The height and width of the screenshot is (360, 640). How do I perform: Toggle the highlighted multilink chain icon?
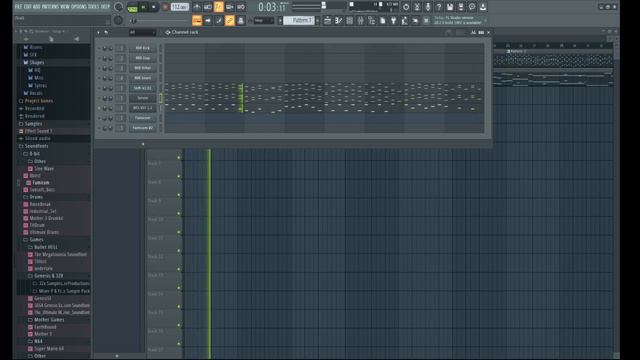click(230, 20)
